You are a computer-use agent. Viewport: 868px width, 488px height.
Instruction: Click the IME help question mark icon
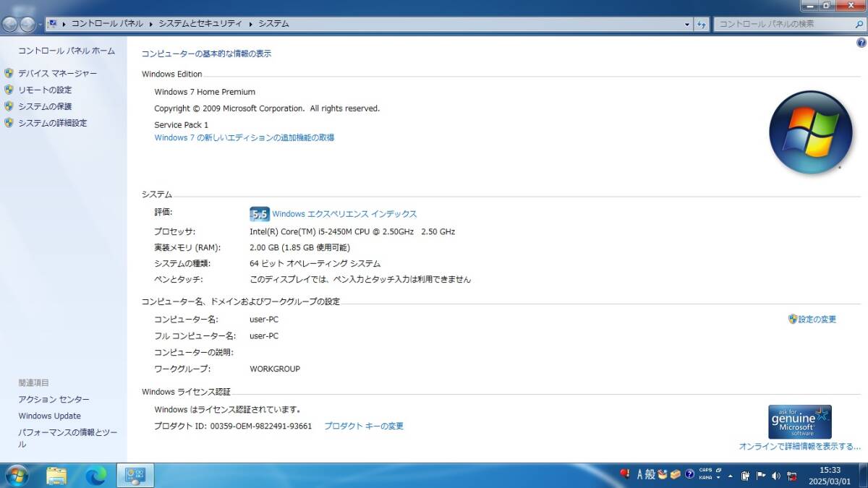689,474
